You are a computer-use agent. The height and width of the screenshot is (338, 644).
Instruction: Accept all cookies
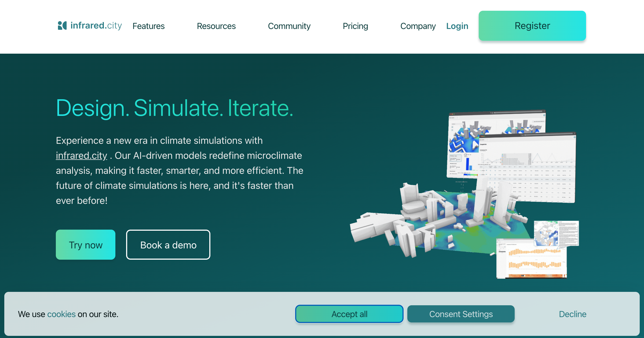tap(349, 314)
